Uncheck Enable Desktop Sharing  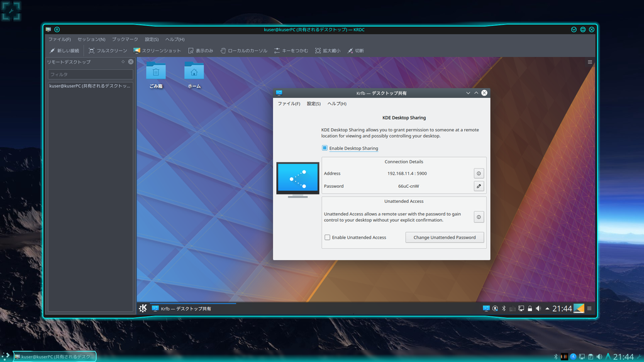pos(326,148)
